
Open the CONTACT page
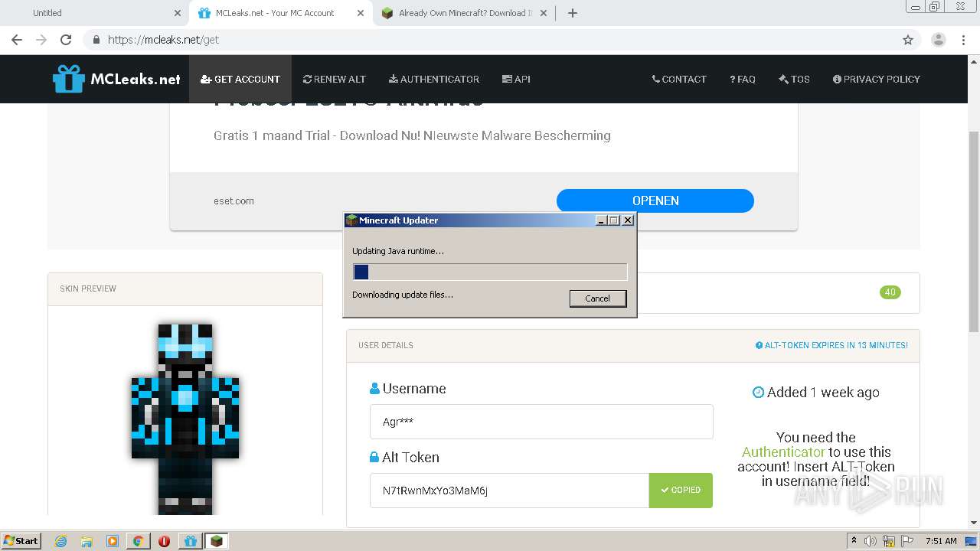tap(679, 79)
